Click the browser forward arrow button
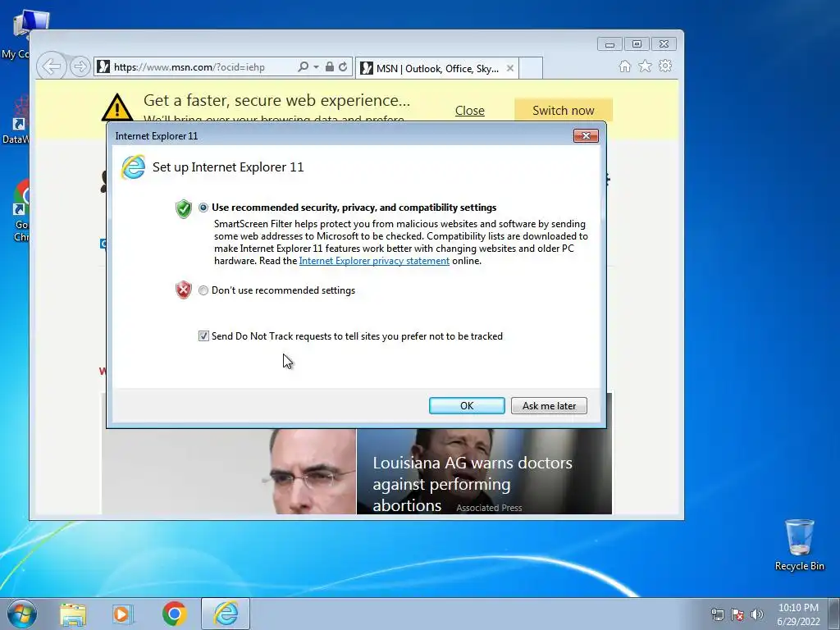This screenshot has height=630, width=840. point(80,66)
